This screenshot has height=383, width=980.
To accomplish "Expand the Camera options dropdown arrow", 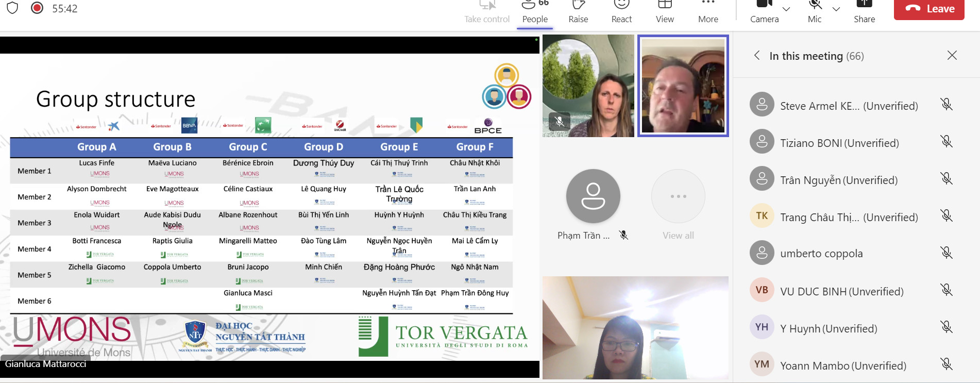I will (786, 9).
